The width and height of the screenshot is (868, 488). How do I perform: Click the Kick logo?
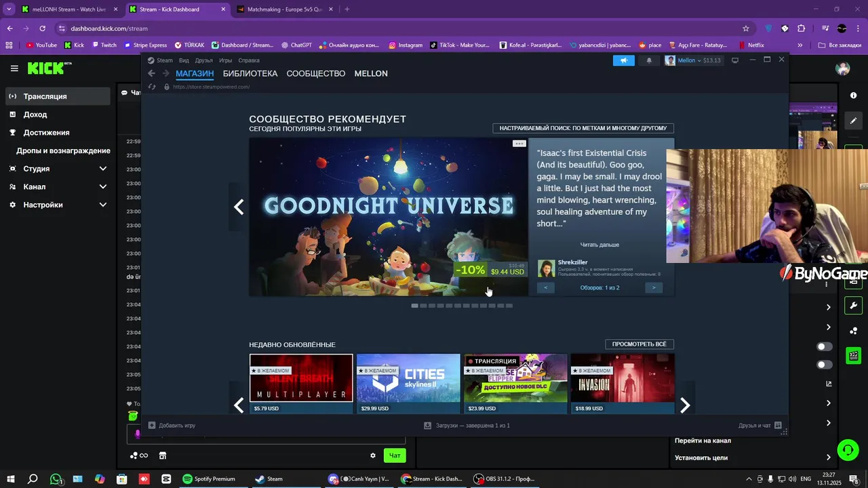[49, 68]
